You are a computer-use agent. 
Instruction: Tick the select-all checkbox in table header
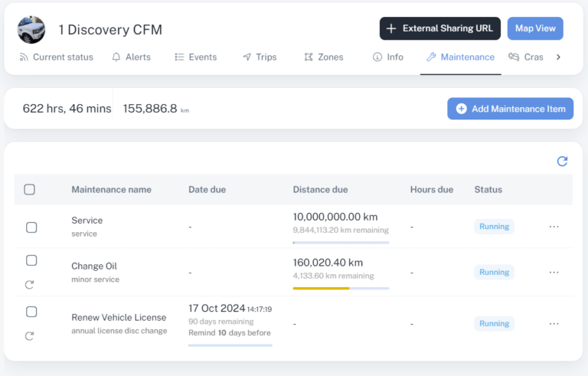click(x=30, y=190)
